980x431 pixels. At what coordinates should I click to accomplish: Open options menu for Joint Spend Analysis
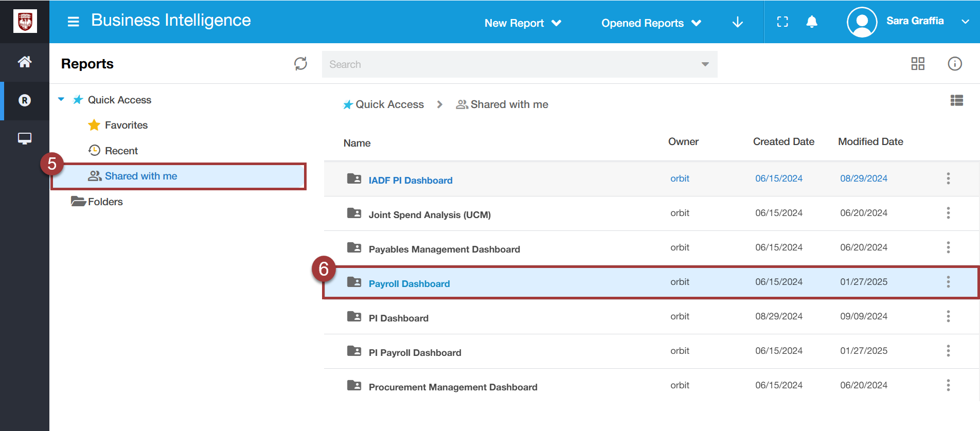point(948,213)
